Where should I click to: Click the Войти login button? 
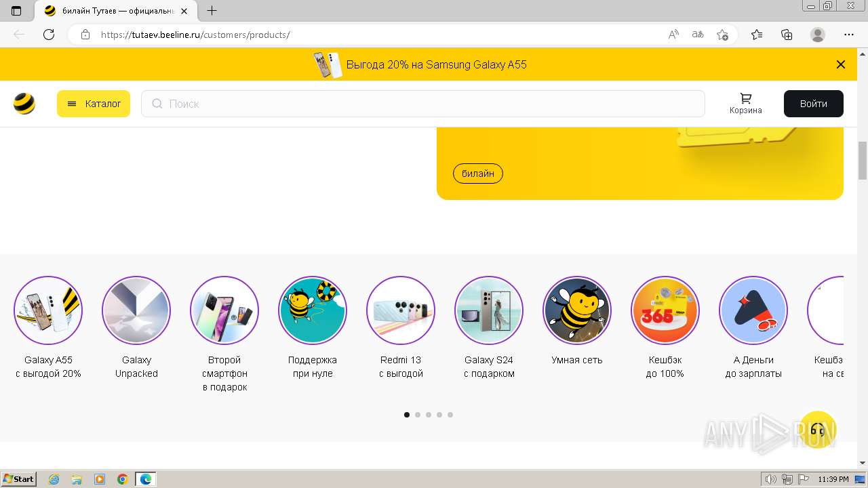tap(814, 104)
